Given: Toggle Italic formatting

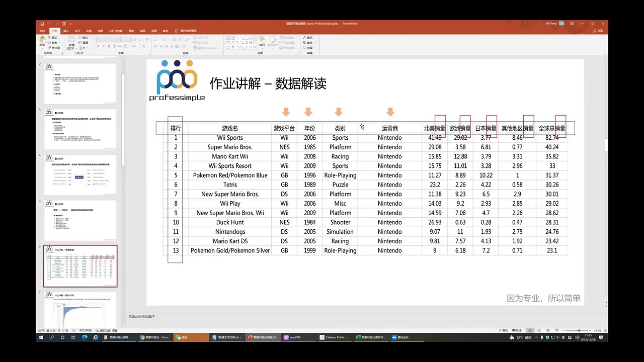Looking at the screenshot, I should coord(104,46).
